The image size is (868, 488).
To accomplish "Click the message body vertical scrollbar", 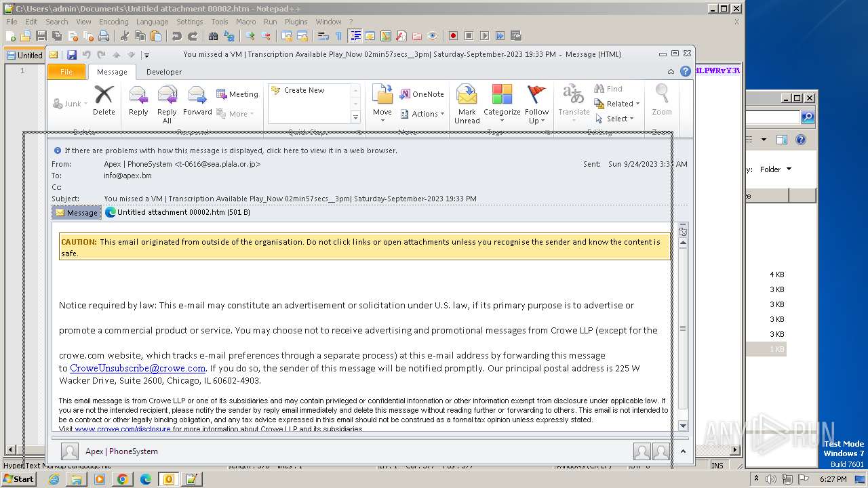I will [683, 328].
